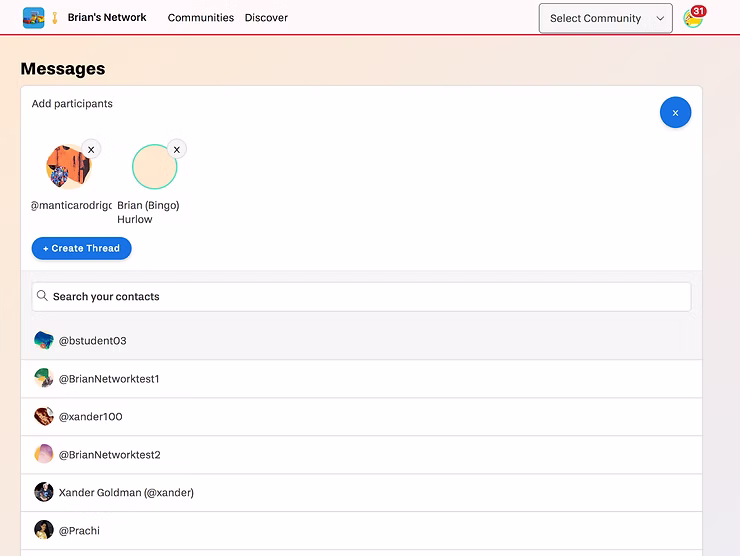740x556 pixels.
Task: Click Brian (Bingo) Hurlow's empty avatar circle
Action: (x=154, y=167)
